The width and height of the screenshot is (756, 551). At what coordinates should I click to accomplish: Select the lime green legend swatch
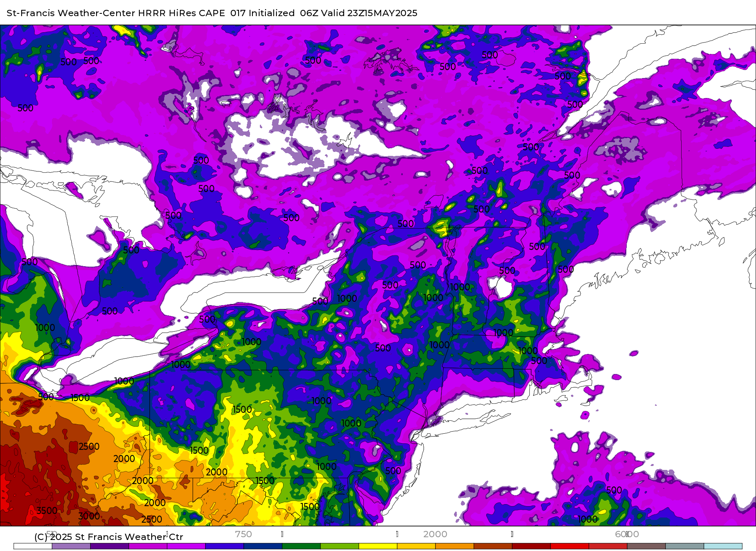(340, 546)
